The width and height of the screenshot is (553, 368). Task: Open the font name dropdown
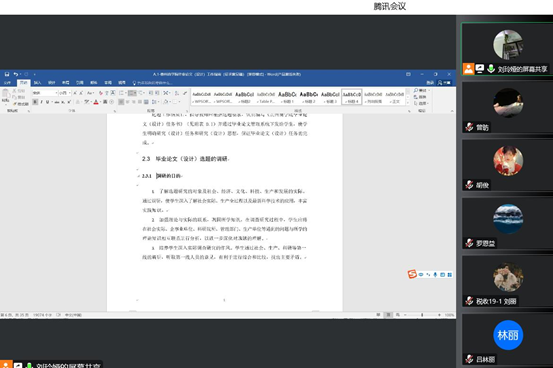click(x=56, y=93)
